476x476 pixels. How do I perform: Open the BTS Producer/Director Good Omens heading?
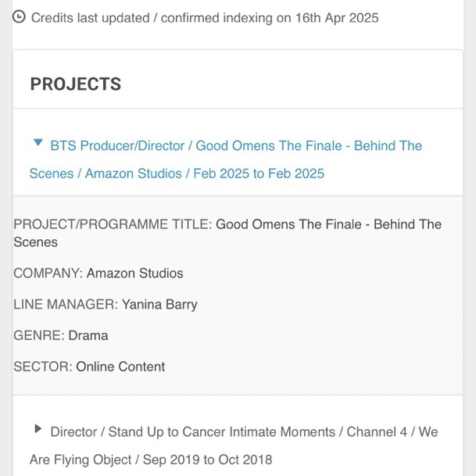(x=235, y=146)
